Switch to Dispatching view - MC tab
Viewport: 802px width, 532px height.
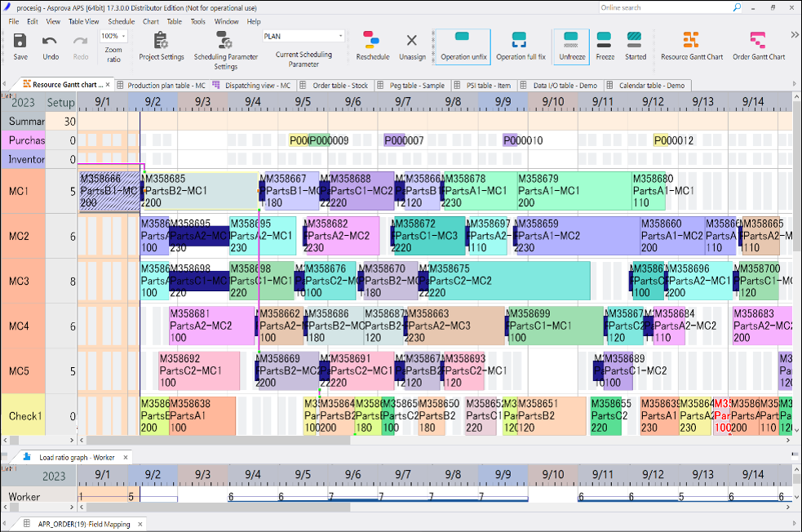pos(252,86)
